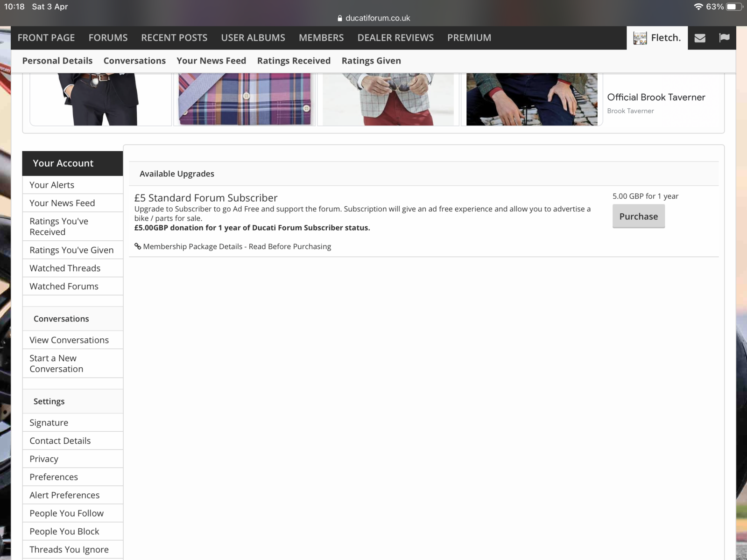Tap the lock icon in address bar
The height and width of the screenshot is (560, 747).
[340, 18]
